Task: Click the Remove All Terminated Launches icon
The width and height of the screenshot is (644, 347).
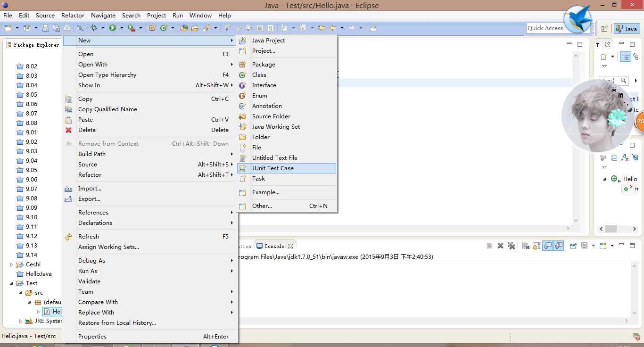Action: tap(511, 246)
